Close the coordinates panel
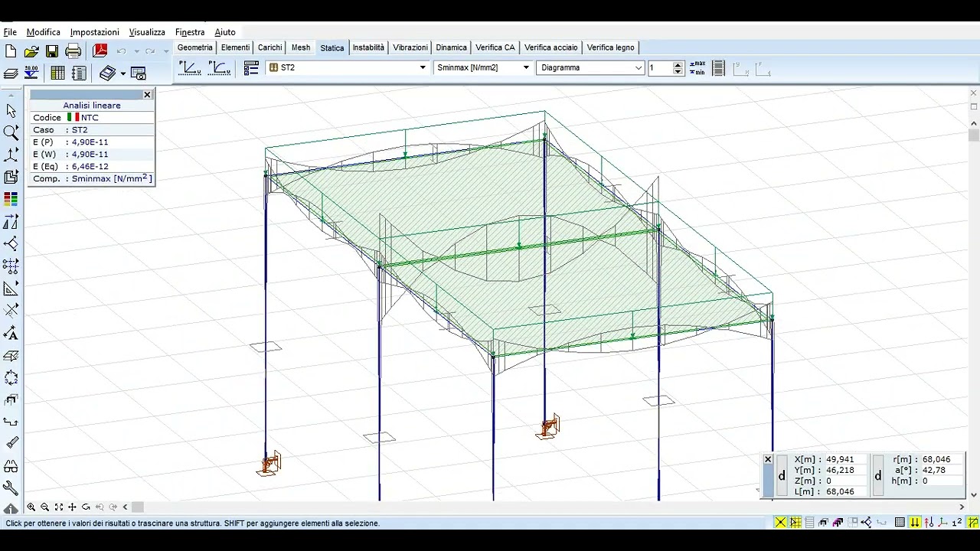This screenshot has width=980, height=551. pos(768,460)
